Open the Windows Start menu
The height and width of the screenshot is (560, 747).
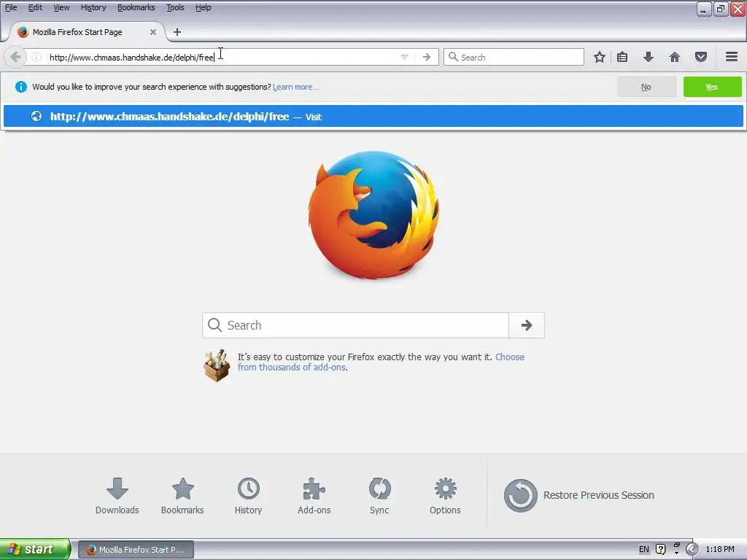[35, 549]
